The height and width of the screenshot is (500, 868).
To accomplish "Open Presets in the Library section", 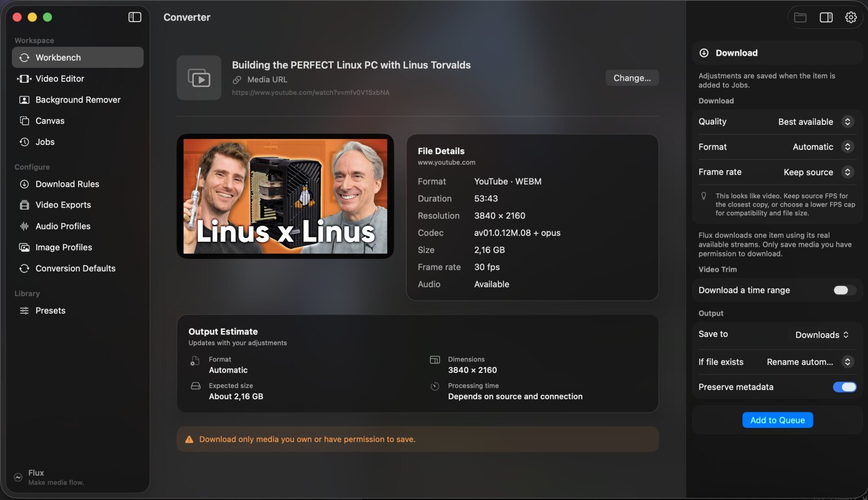I will (x=78, y=311).
